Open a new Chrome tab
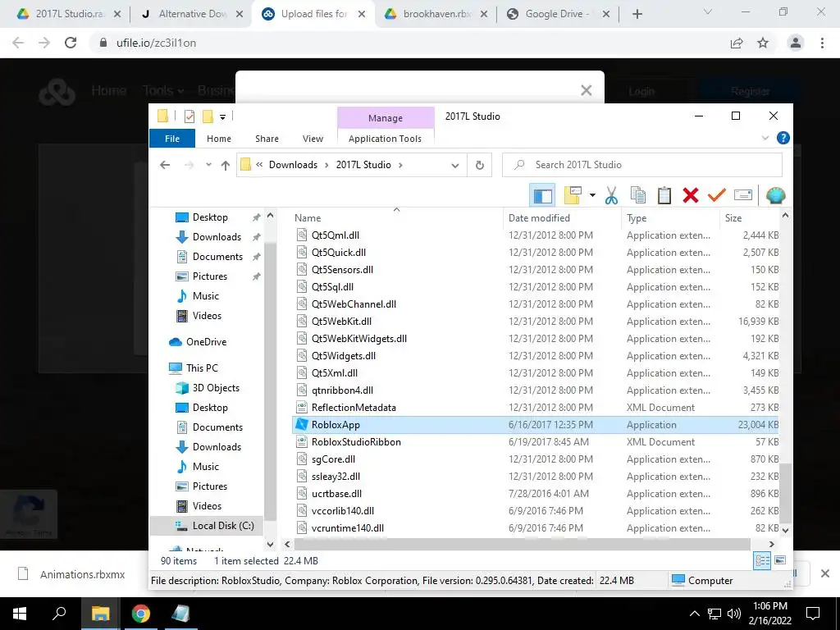This screenshot has height=630, width=840. coord(637,15)
